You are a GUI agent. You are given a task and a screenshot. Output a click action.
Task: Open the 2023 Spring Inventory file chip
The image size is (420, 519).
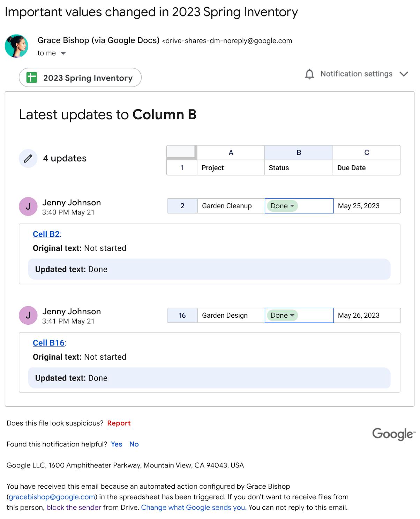80,77
